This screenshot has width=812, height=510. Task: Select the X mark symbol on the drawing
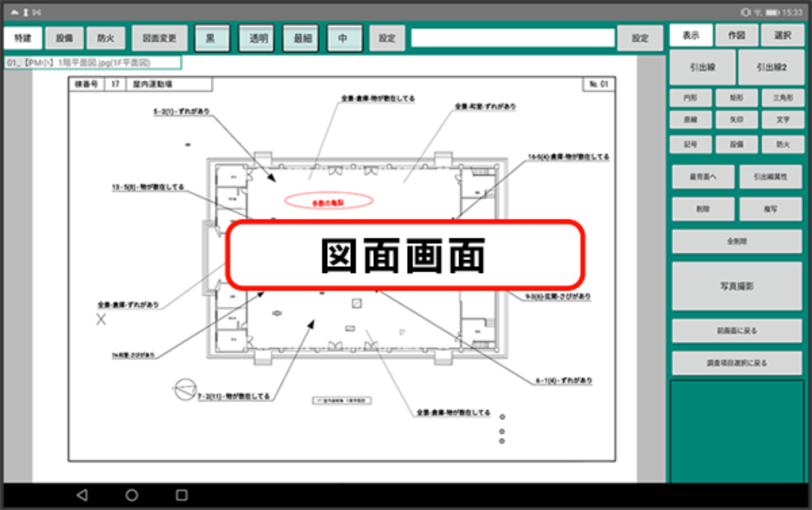coord(101,319)
